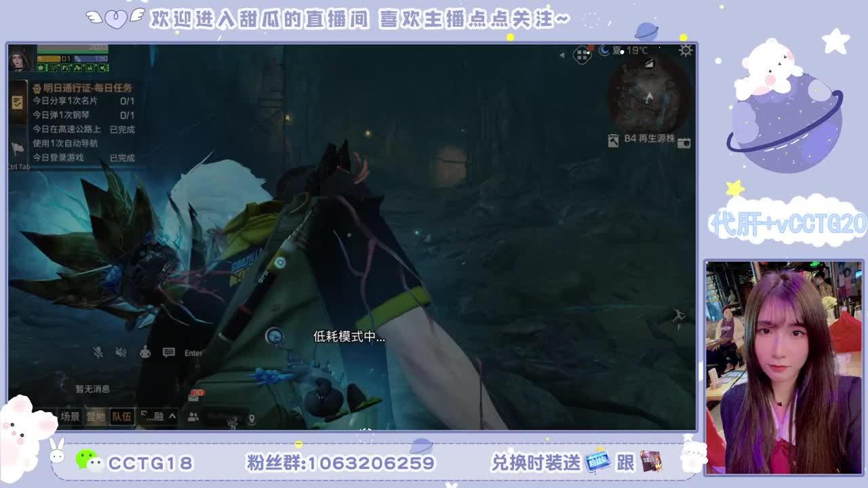Click the sprint running figure icon
The width and height of the screenshot is (868, 488).
(679, 316)
